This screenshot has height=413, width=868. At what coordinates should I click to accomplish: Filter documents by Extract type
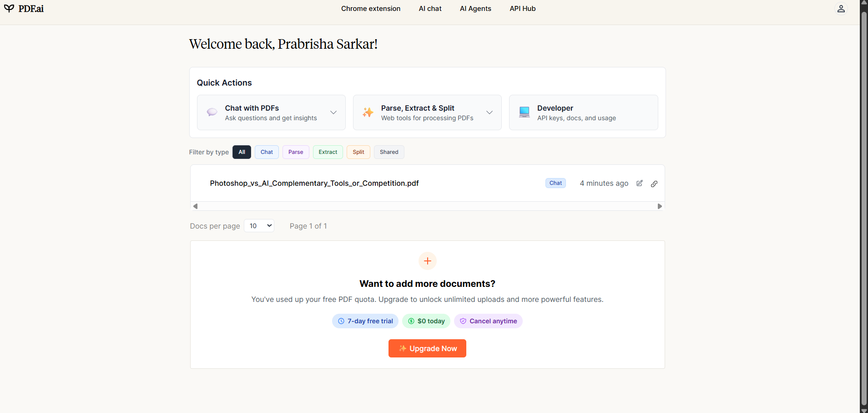click(328, 152)
